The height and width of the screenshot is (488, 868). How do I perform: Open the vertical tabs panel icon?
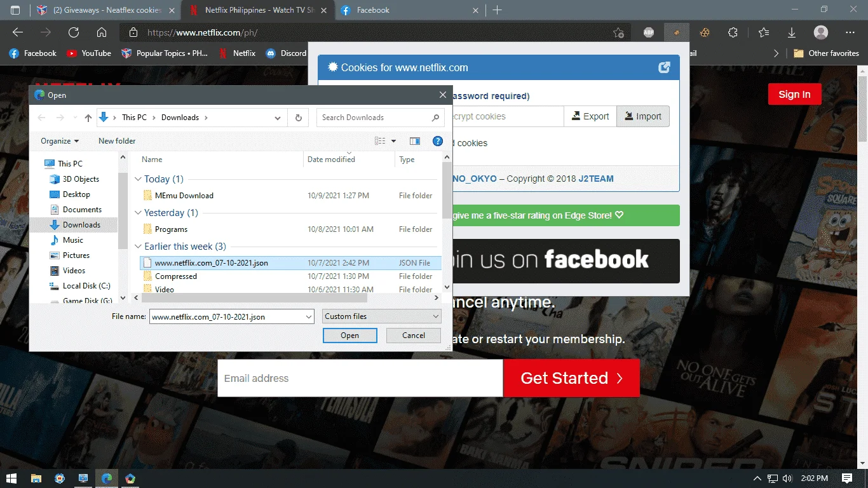click(x=15, y=10)
